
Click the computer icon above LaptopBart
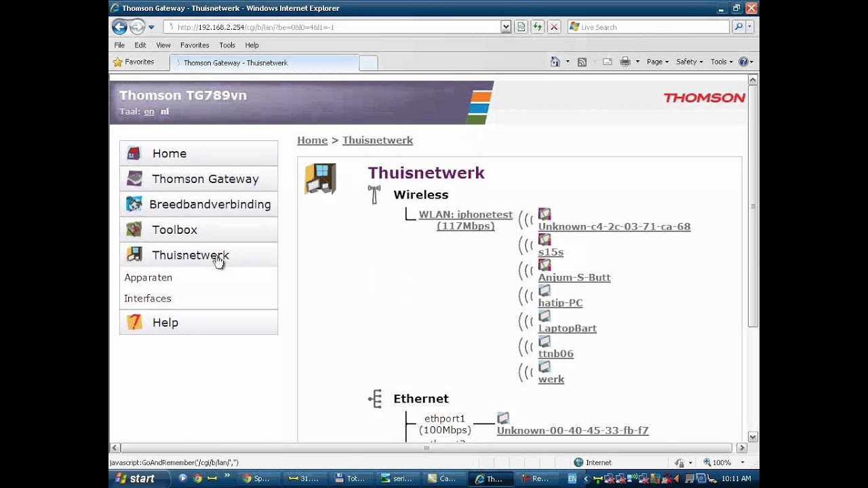tap(545, 316)
